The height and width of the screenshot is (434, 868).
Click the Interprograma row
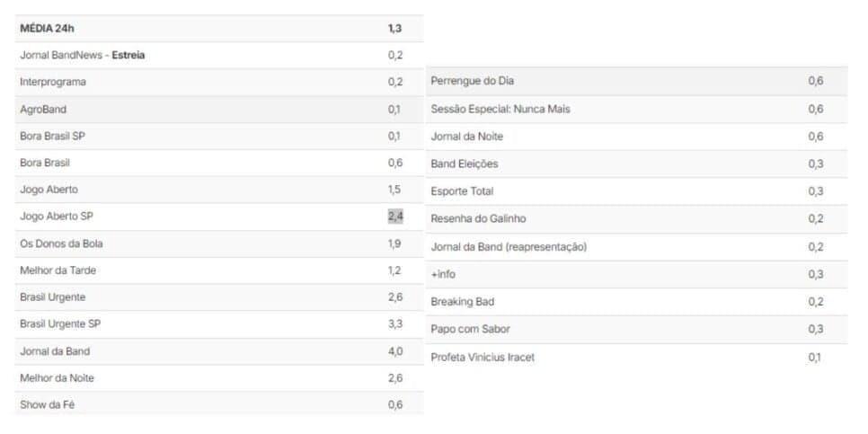[x=219, y=82]
